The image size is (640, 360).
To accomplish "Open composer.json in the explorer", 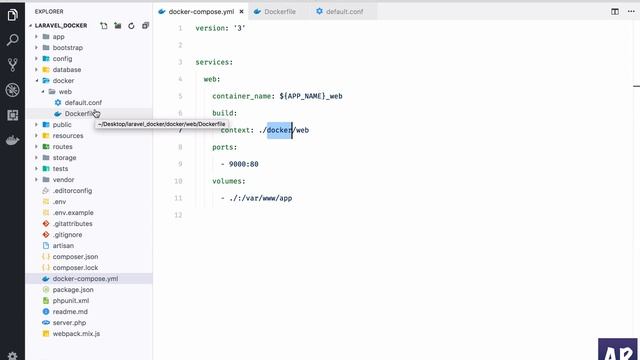I will coord(75,257).
